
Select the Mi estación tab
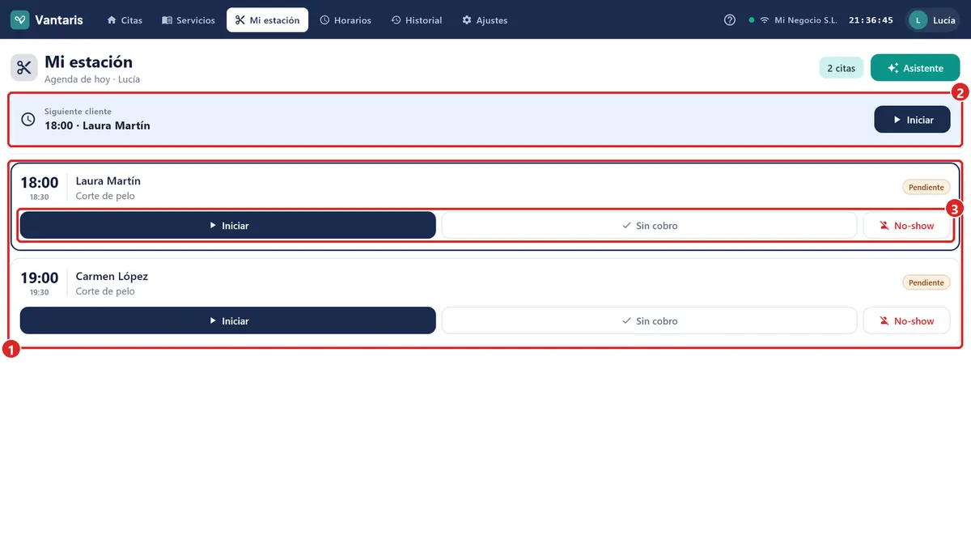click(x=267, y=20)
